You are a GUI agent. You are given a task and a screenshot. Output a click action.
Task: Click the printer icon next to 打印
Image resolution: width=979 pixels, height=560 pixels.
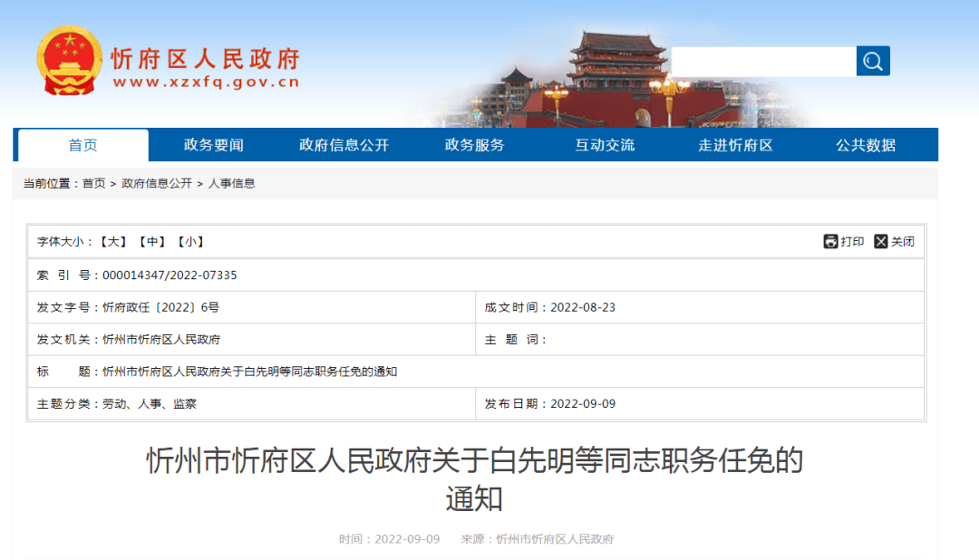[830, 242]
